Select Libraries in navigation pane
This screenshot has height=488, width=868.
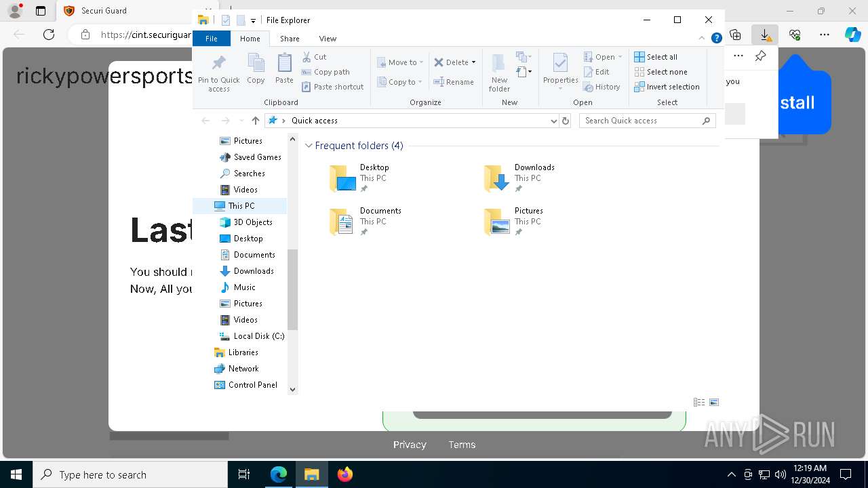(x=243, y=352)
